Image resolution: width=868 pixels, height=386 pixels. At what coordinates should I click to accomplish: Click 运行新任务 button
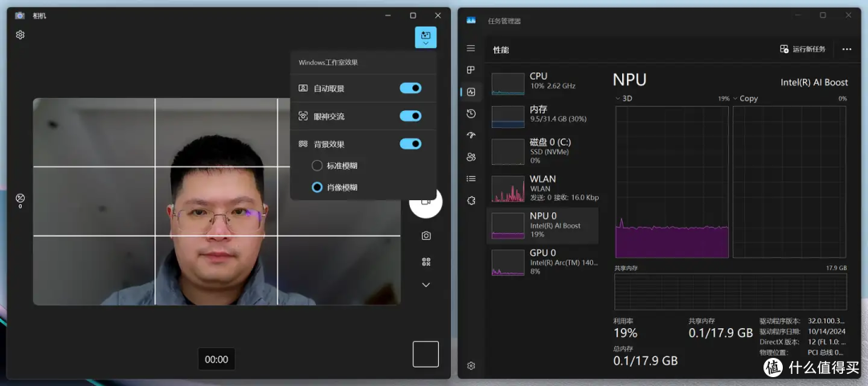coord(803,49)
